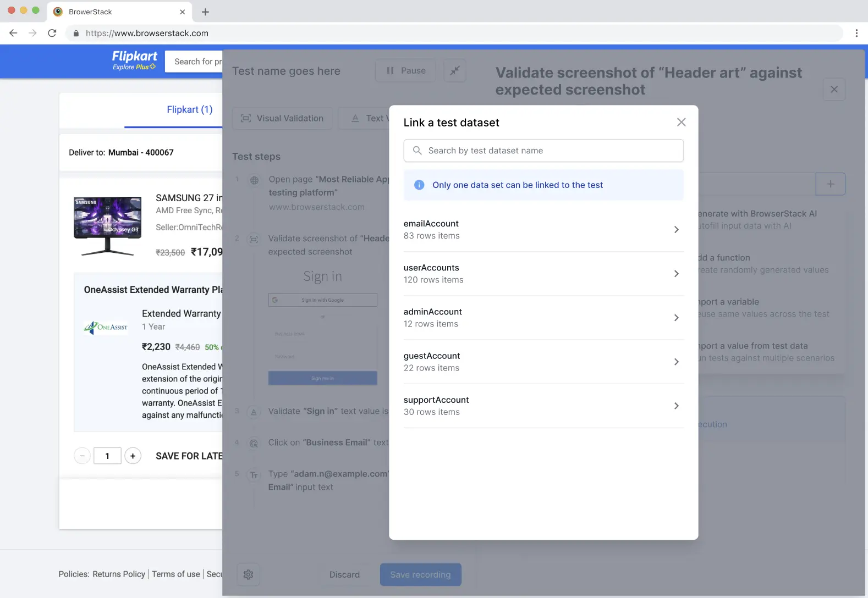Click the minimize recorder panel icon
The width and height of the screenshot is (868, 598).
(455, 70)
